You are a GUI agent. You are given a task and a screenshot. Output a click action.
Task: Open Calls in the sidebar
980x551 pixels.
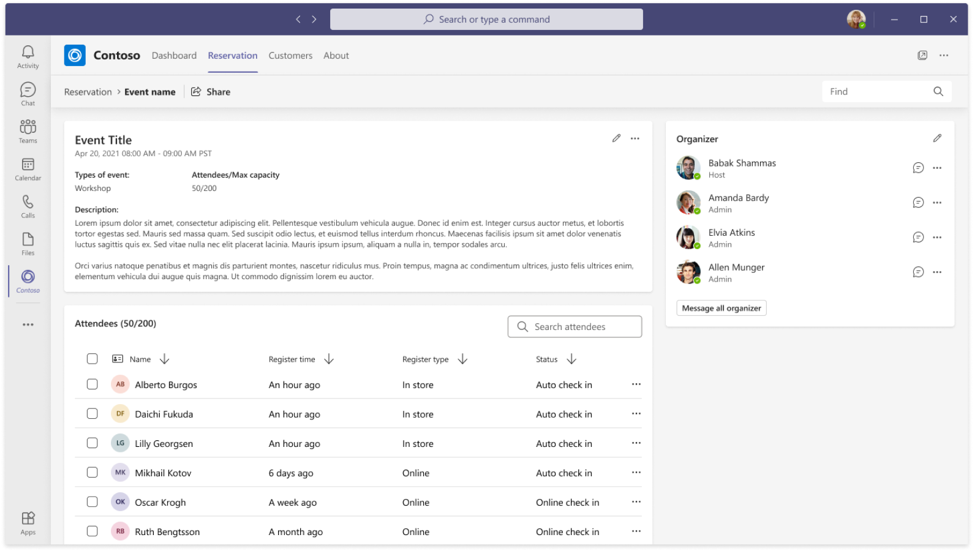tap(28, 206)
